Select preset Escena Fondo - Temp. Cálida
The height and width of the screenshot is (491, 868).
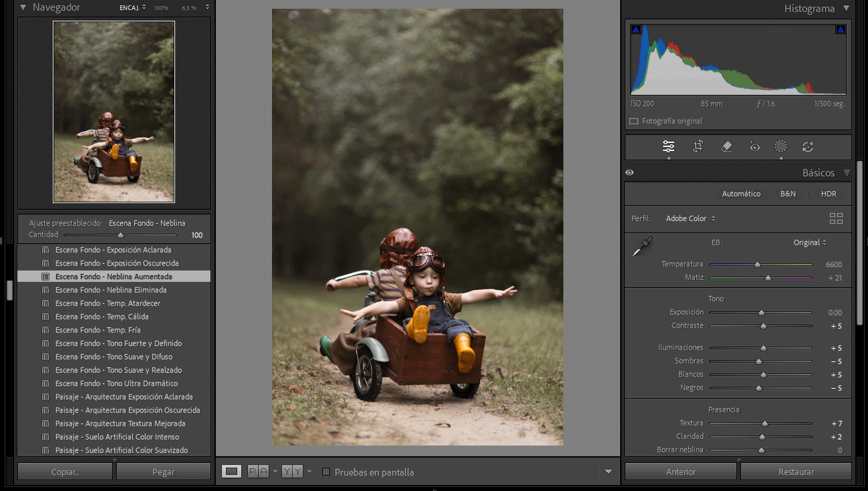pyautogui.click(x=102, y=317)
